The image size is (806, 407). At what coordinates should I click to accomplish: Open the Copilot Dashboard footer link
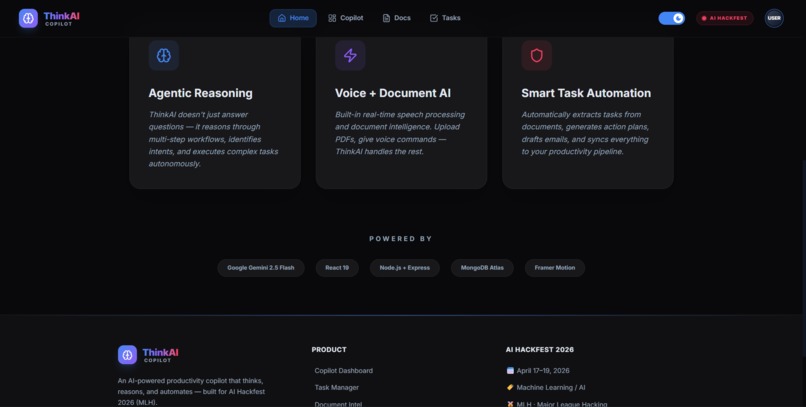(x=343, y=371)
